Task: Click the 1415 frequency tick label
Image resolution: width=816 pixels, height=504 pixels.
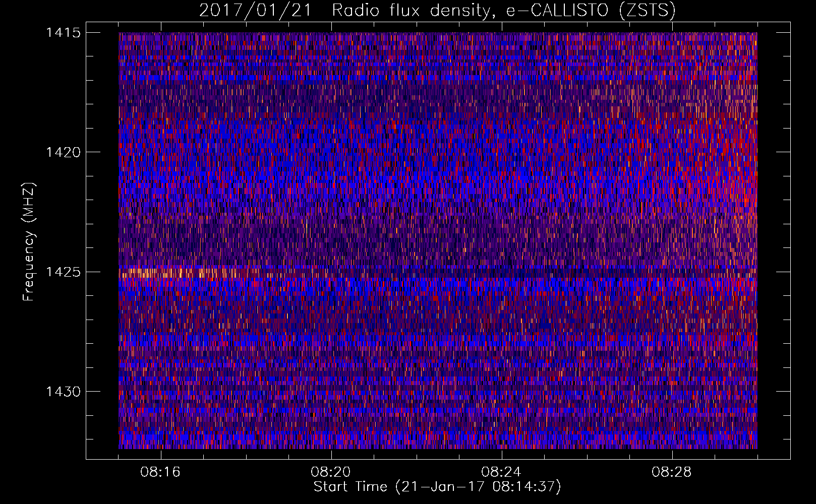Action: [63, 33]
